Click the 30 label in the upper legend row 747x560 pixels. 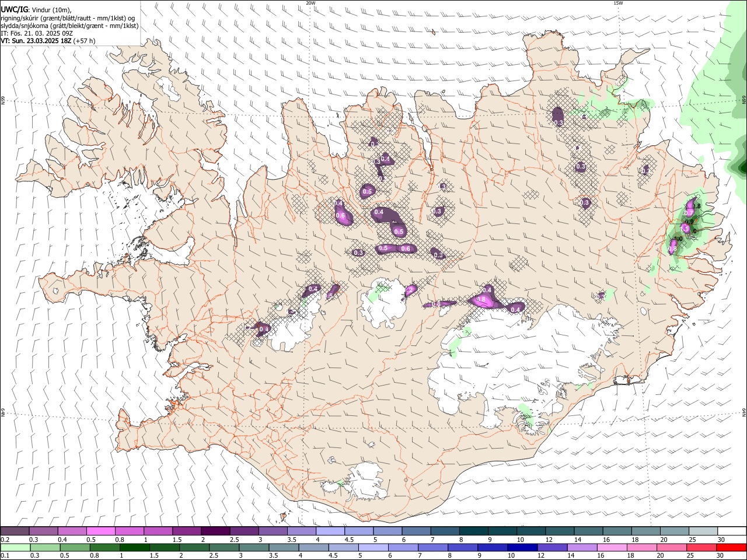coord(721,540)
